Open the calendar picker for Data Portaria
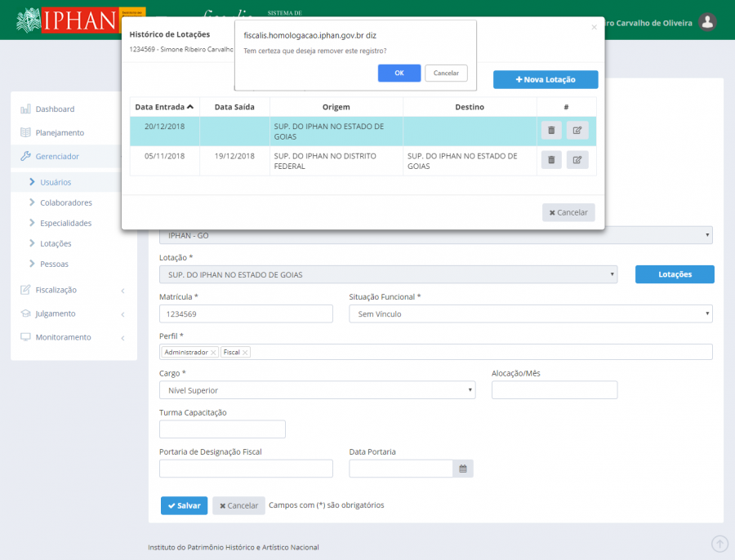Image resolution: width=735 pixels, height=560 pixels. point(463,469)
